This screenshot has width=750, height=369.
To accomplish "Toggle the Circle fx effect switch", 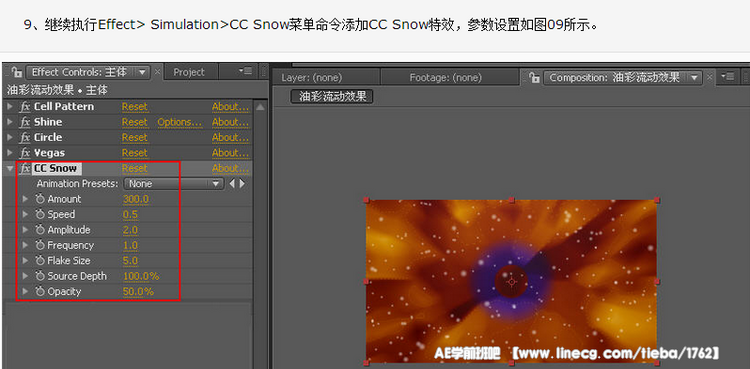I will click(25, 137).
